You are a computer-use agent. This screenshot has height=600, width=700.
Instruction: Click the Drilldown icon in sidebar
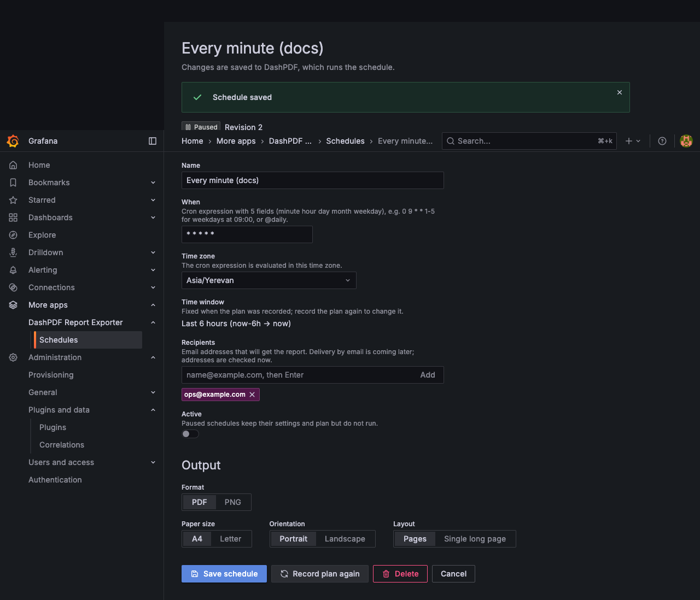coord(13,252)
